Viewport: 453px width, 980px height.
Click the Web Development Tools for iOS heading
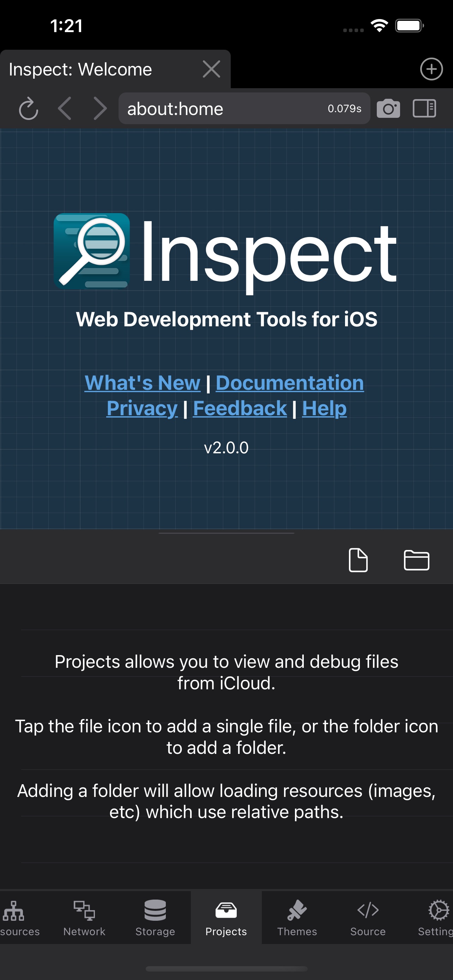pyautogui.click(x=227, y=319)
